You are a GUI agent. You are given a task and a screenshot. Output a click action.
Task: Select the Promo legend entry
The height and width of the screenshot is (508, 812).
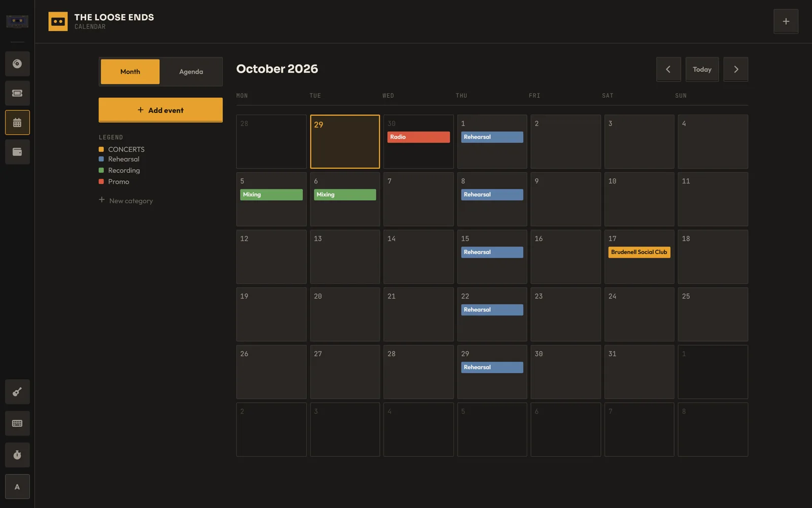coord(114,181)
